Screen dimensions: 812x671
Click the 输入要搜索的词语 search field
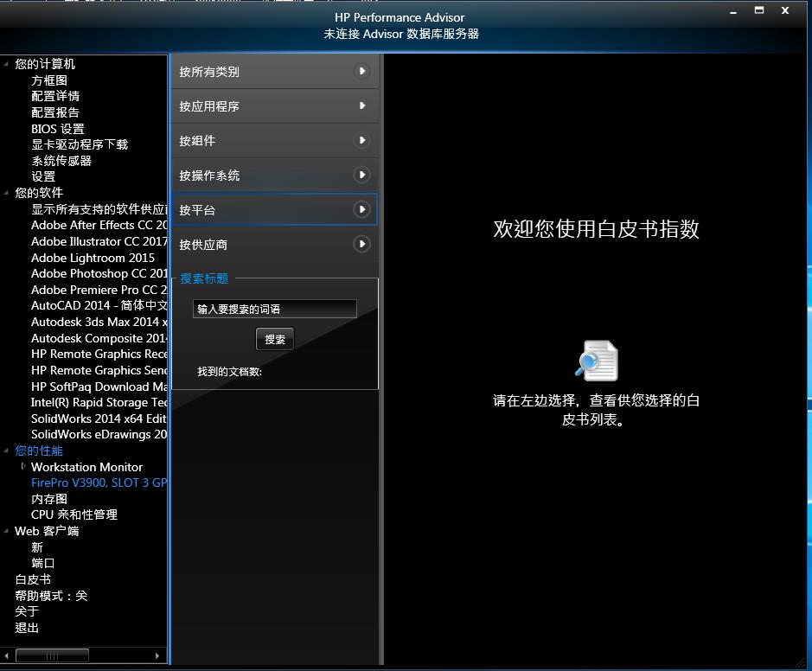pyautogui.click(x=274, y=309)
